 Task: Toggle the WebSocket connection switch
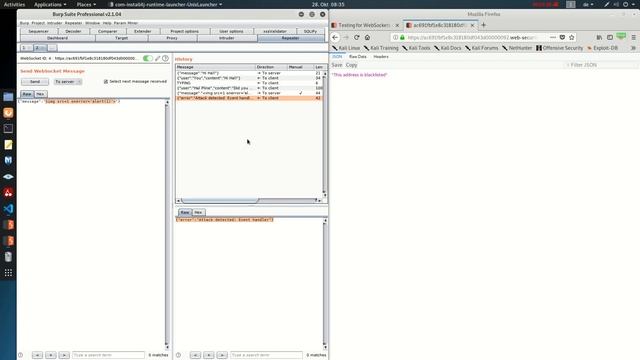coord(148,58)
